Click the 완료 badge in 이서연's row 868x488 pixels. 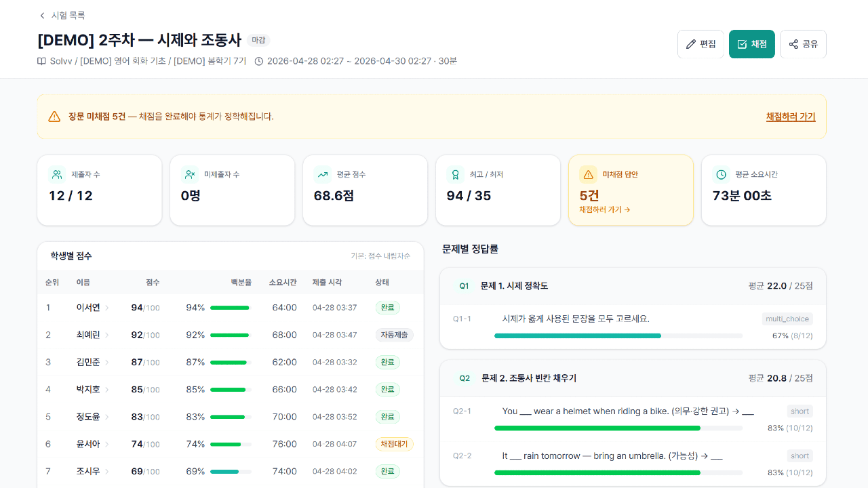(387, 308)
